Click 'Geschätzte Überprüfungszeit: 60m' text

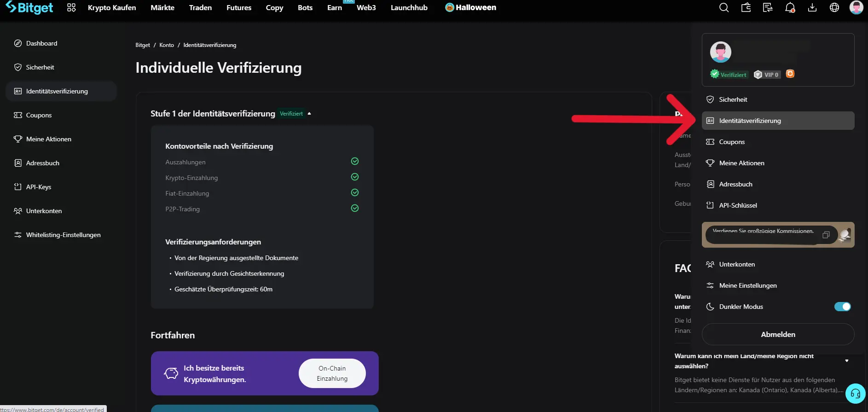(x=223, y=289)
